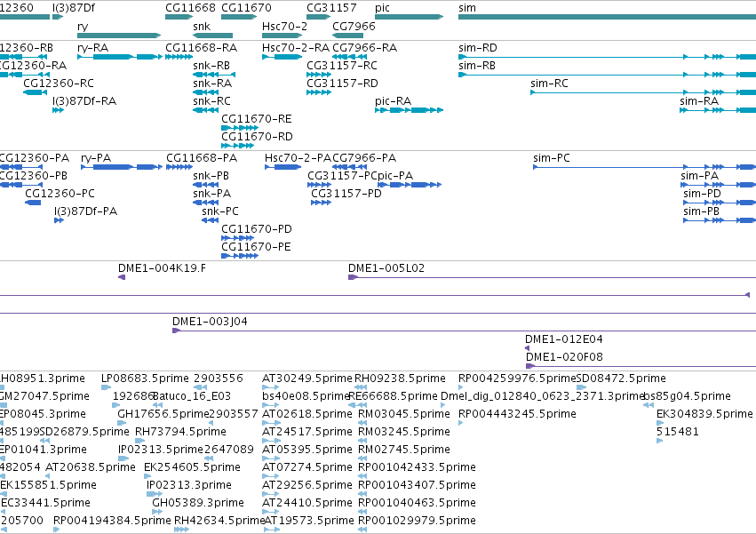756x534 pixels.
Task: Select the AT30249.5prime EST label
Action: point(307,379)
